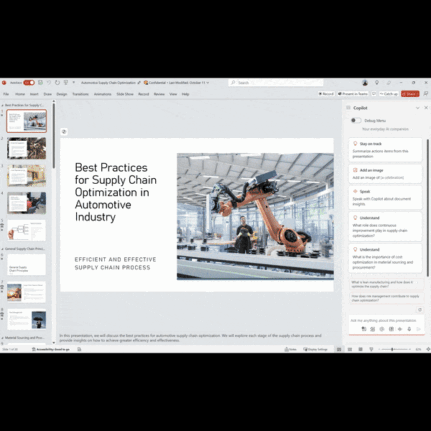
Task: Click the fit slide to window icon
Action: coord(428,349)
